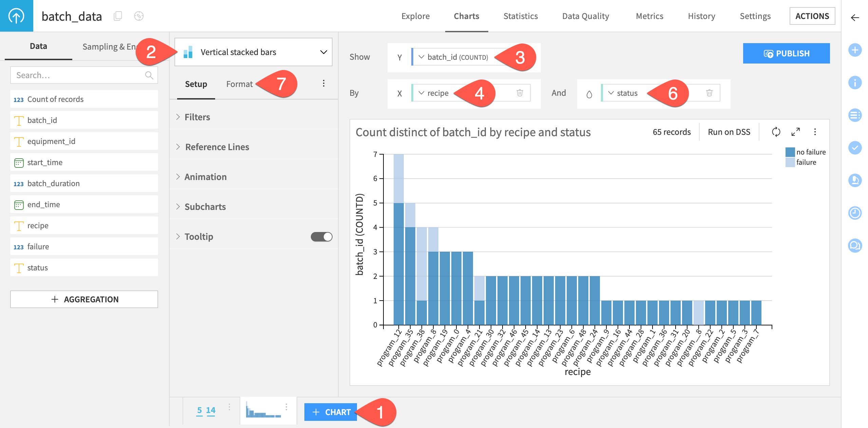Click the search magnifier in the Data panel
The height and width of the screenshot is (428, 868).
pos(149,75)
